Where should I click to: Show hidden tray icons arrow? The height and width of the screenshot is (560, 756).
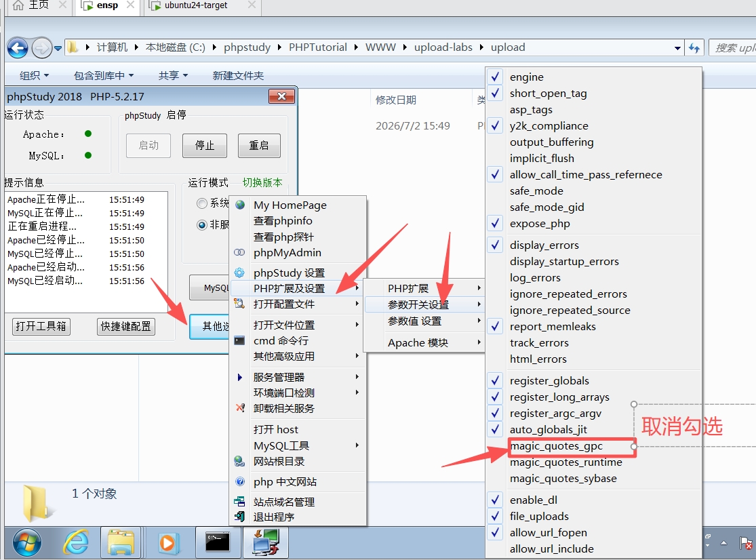coord(723,543)
